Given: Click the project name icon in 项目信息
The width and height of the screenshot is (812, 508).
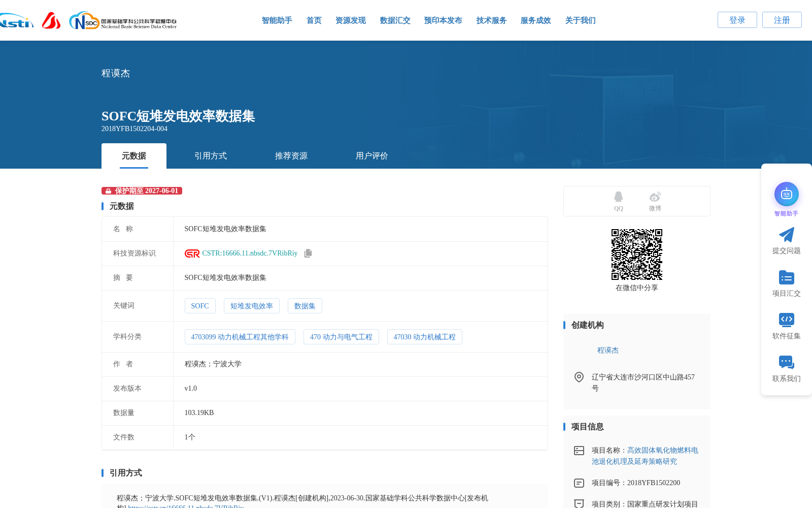Looking at the screenshot, I should pyautogui.click(x=579, y=451).
